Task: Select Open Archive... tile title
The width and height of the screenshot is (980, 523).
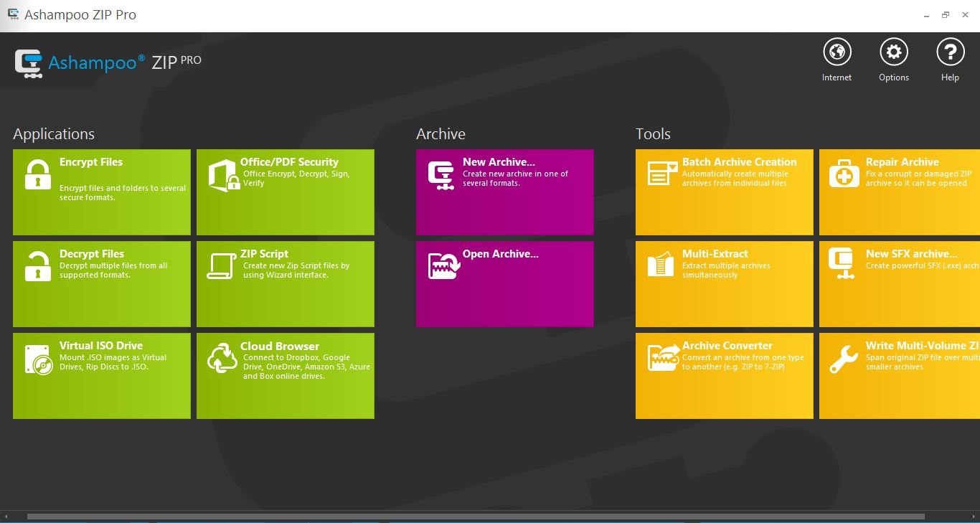Action: 500,254
